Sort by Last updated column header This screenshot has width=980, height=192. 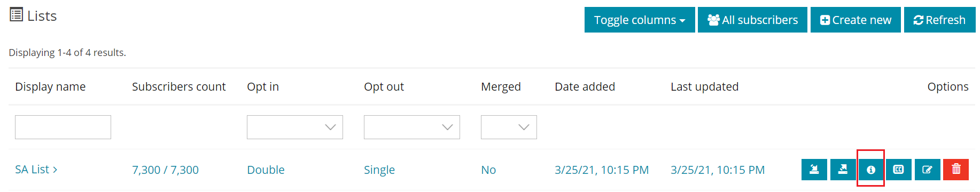point(704,86)
